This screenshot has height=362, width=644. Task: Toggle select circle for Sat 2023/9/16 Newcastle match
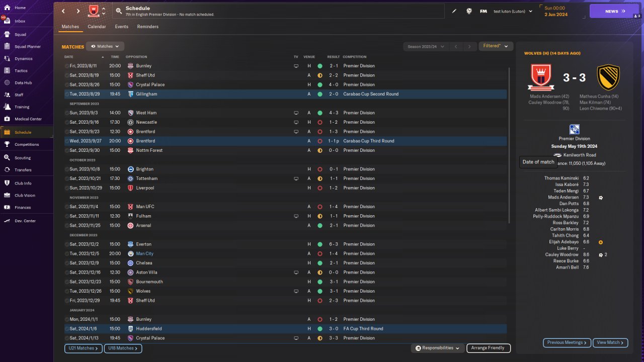(x=67, y=122)
